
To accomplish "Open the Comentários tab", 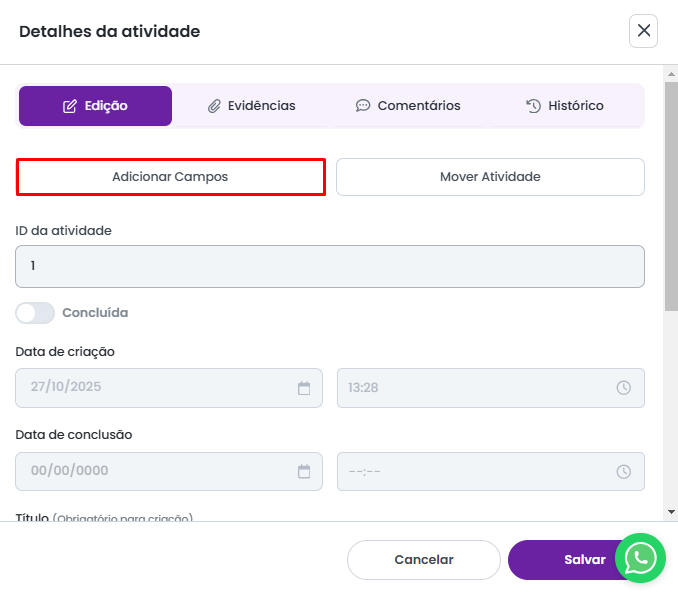I will coord(408,106).
